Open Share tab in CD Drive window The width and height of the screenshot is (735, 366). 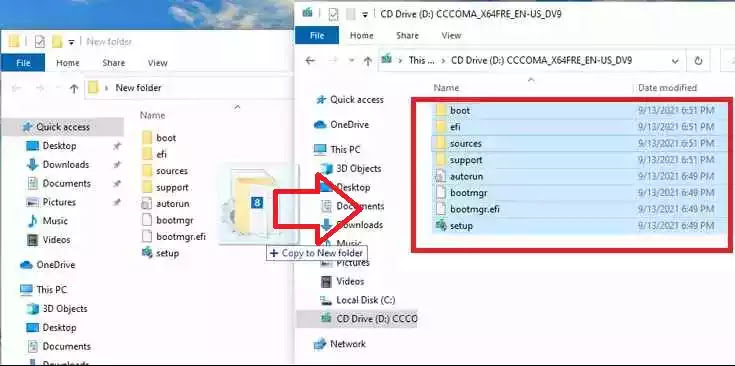[407, 35]
